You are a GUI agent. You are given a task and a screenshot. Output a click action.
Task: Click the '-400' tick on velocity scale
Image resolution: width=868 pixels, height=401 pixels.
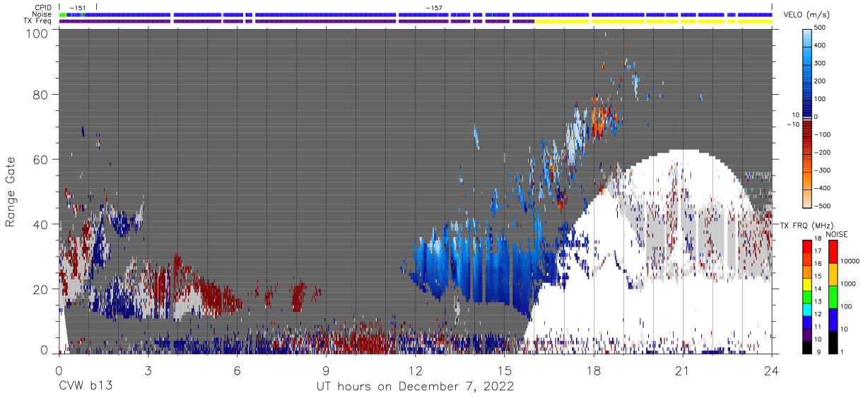click(x=823, y=187)
